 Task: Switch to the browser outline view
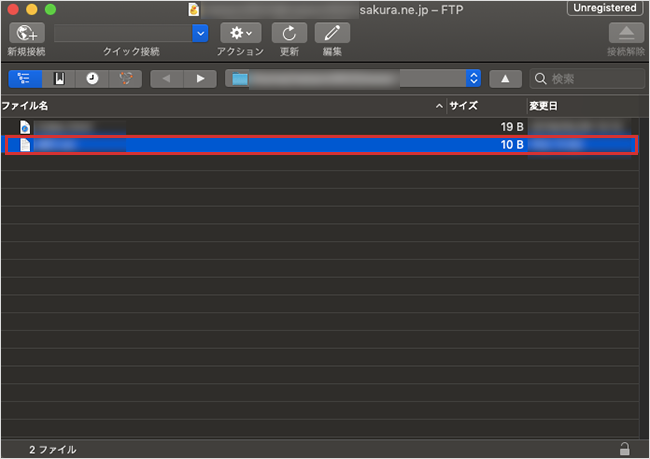point(25,78)
